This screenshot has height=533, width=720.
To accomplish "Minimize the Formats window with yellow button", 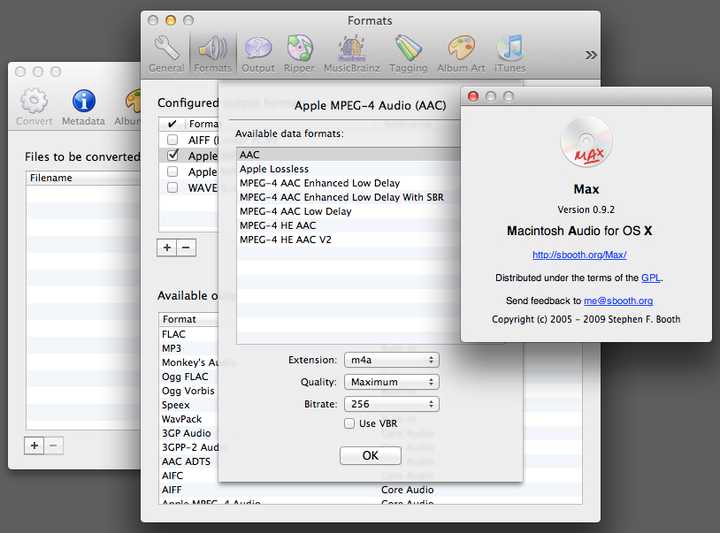I will 170,20.
